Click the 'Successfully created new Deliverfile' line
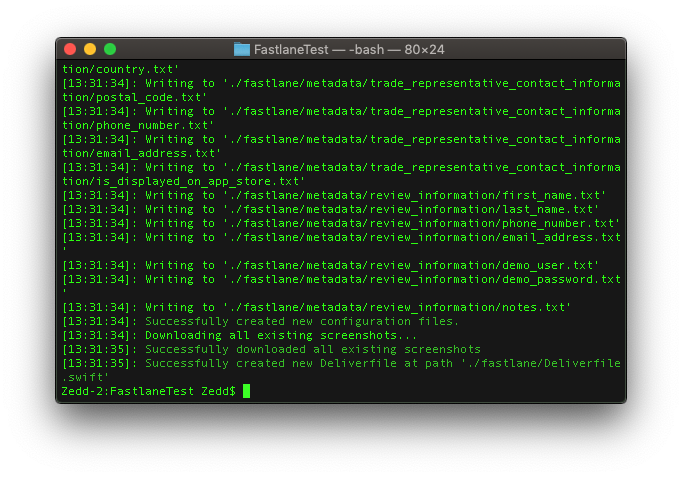This screenshot has height=477, width=682. click(341, 363)
